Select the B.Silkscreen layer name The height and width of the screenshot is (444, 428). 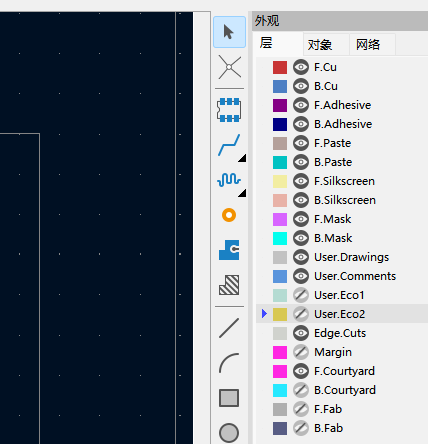click(x=345, y=200)
